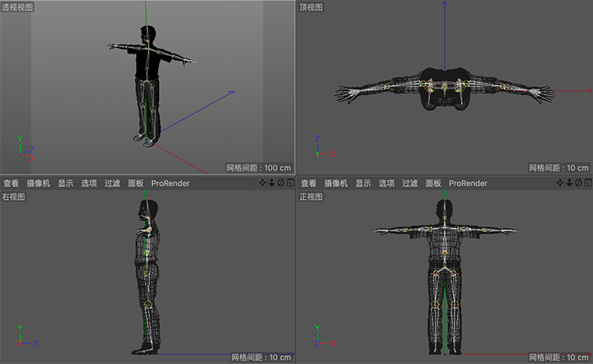Select the character's head in 右视图
Viewport: 593px width, 364px height.
149,208
